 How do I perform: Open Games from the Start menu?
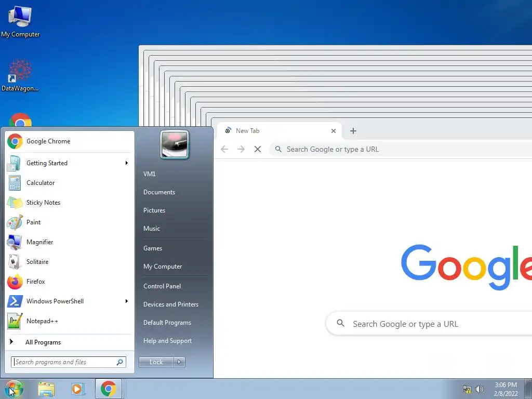pyautogui.click(x=153, y=248)
